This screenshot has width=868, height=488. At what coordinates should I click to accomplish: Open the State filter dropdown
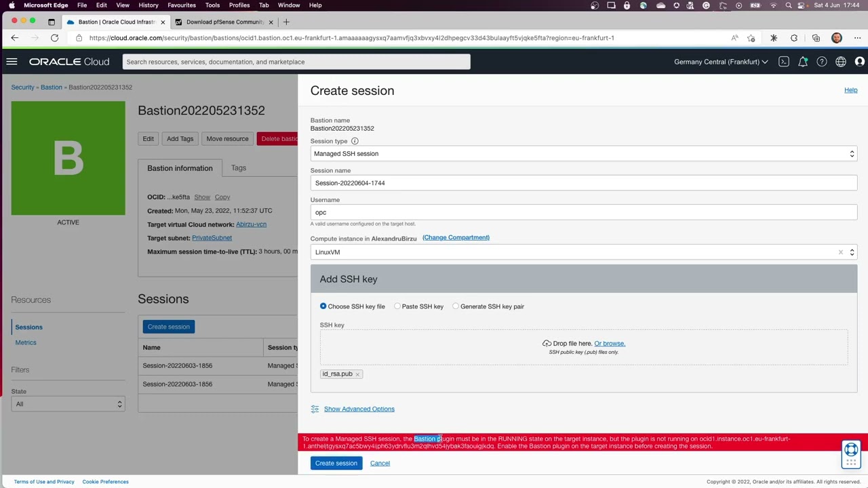(x=68, y=404)
